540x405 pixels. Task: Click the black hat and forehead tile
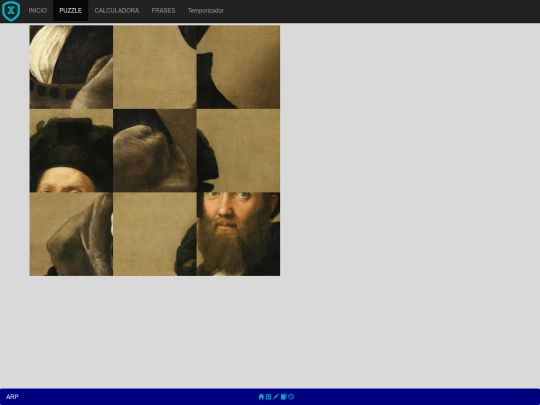[71, 150]
